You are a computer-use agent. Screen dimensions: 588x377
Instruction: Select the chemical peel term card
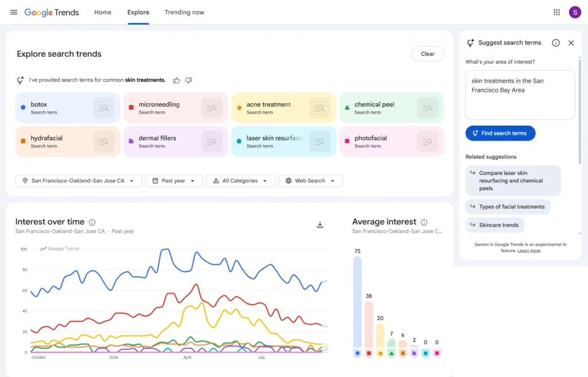(392, 108)
